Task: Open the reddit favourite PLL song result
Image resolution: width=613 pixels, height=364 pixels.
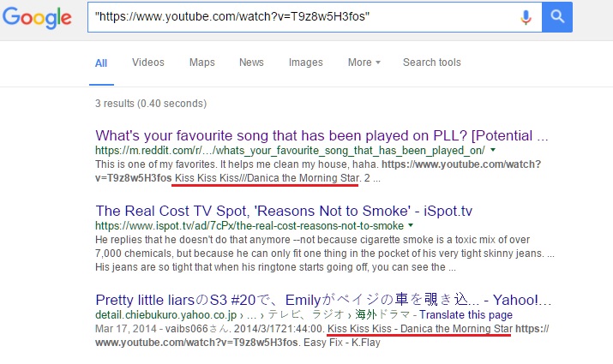Action: pos(322,135)
